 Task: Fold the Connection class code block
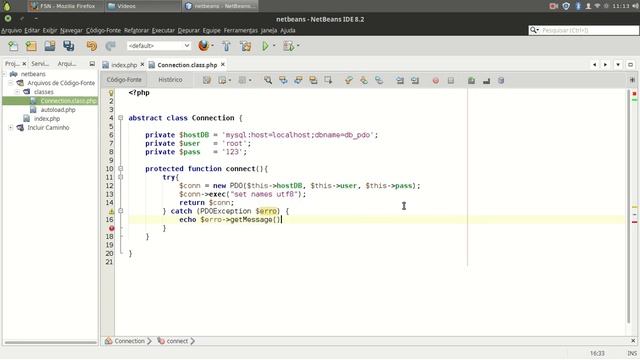pyautogui.click(x=121, y=118)
